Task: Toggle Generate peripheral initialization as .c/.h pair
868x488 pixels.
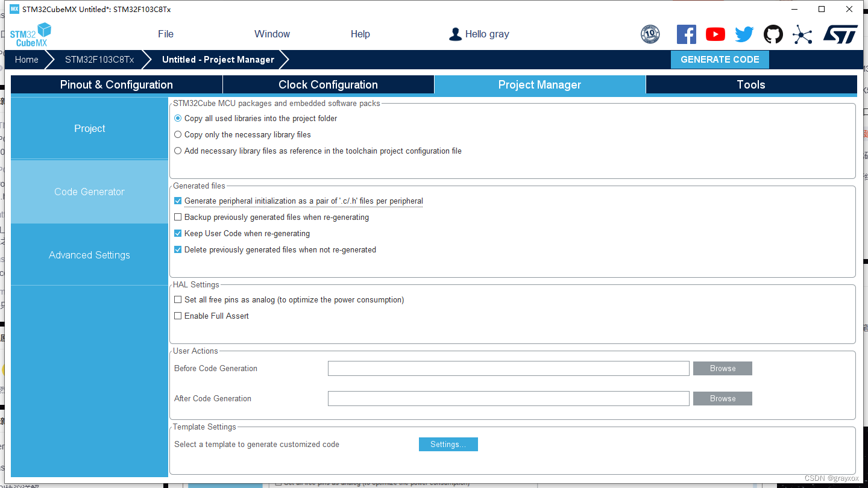Action: coord(178,201)
